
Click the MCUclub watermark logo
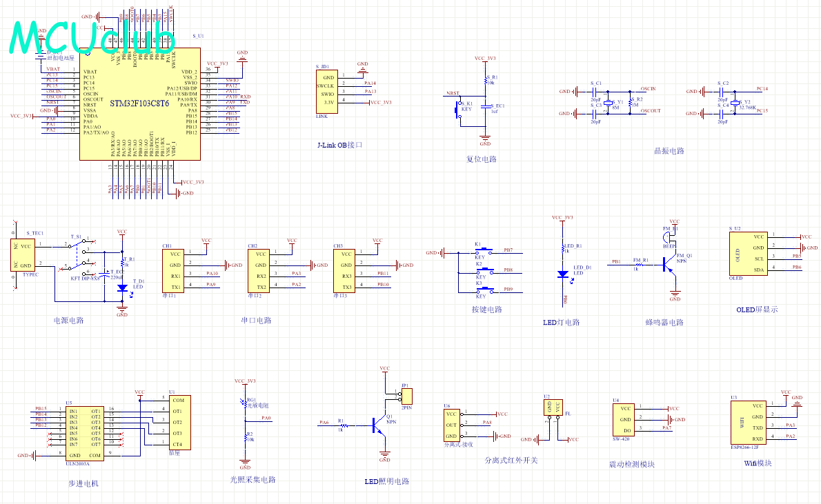[83, 38]
